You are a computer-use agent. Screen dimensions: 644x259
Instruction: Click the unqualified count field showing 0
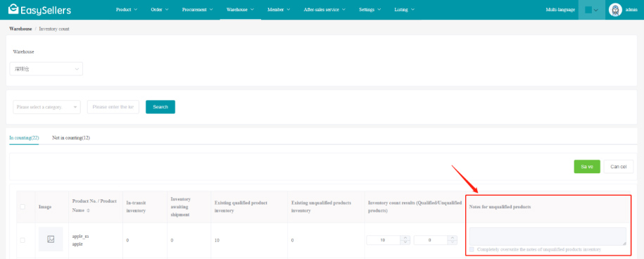coord(430,240)
